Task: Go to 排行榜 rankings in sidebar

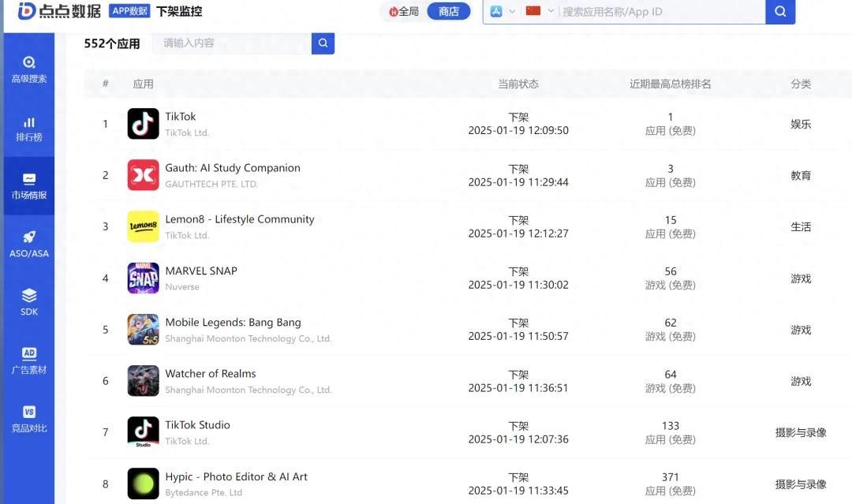Action: click(28, 129)
